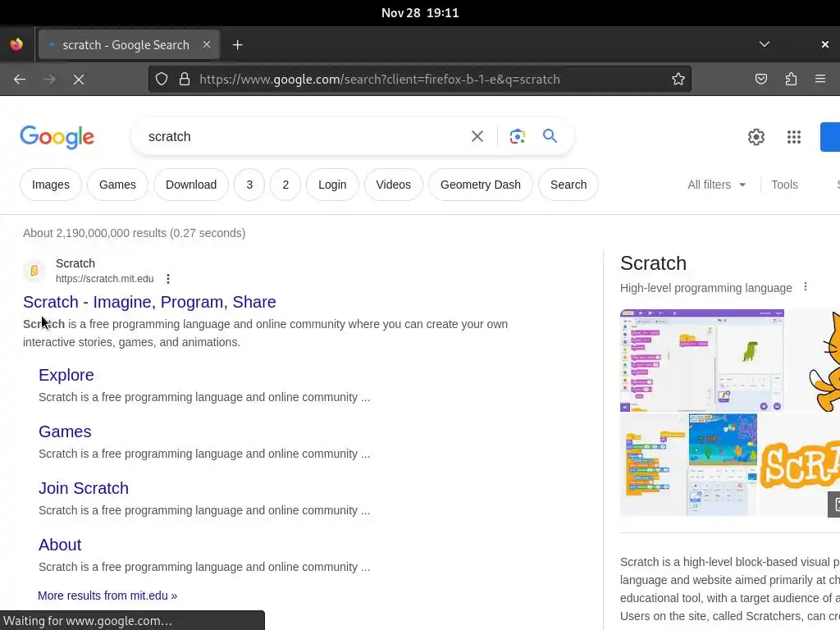
Task: Switch to Videos results
Action: (393, 185)
